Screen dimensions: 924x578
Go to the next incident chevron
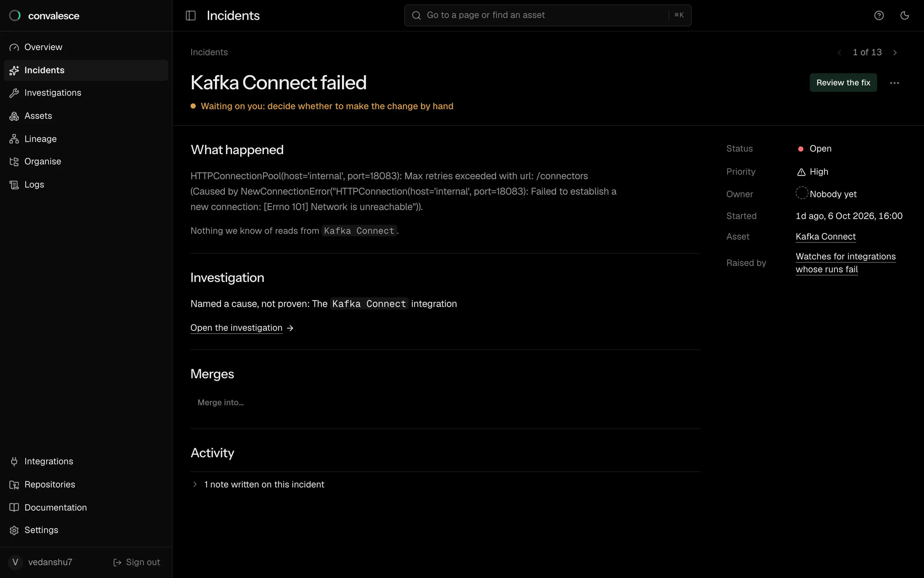click(895, 52)
